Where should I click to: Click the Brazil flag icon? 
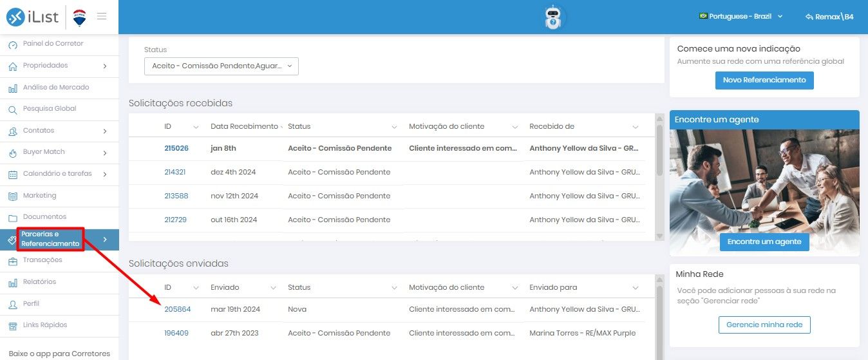pos(703,16)
